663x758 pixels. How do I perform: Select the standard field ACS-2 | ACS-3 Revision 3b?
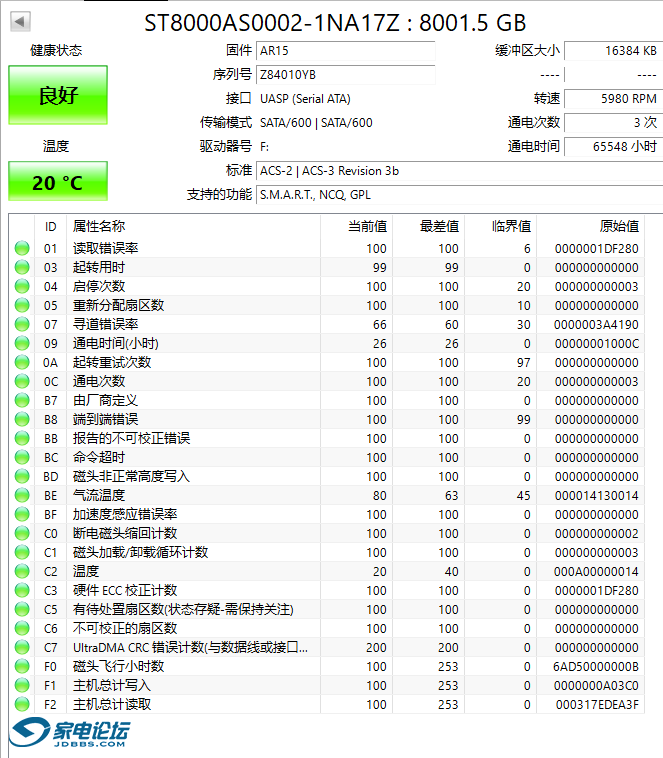tap(459, 171)
